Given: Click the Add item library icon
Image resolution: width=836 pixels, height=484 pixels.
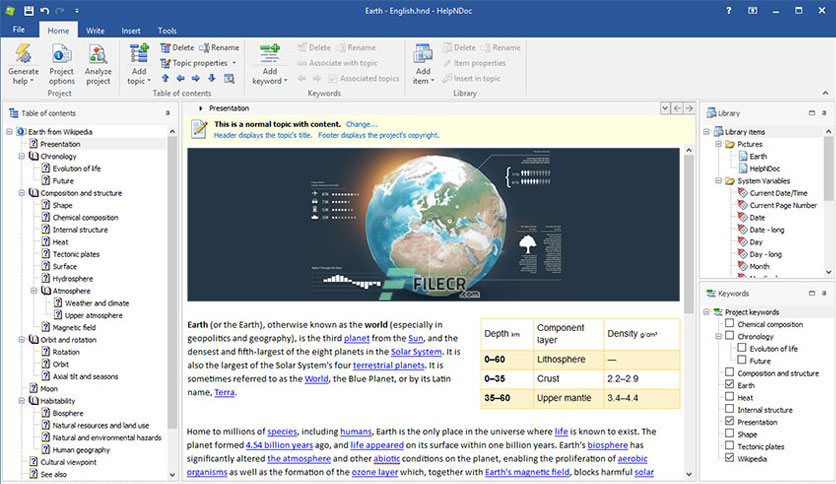Looking at the screenshot, I should (x=423, y=55).
